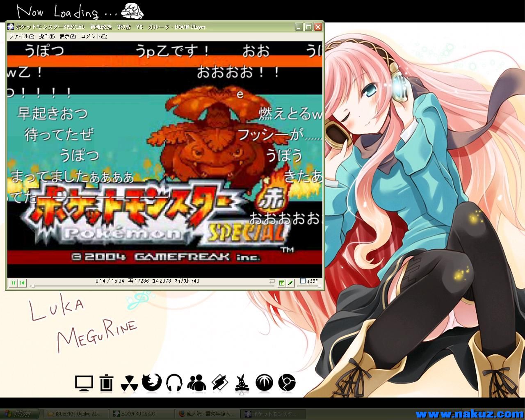Click the pencil write-comment icon
This screenshot has height=420, width=525.
pos(290,283)
